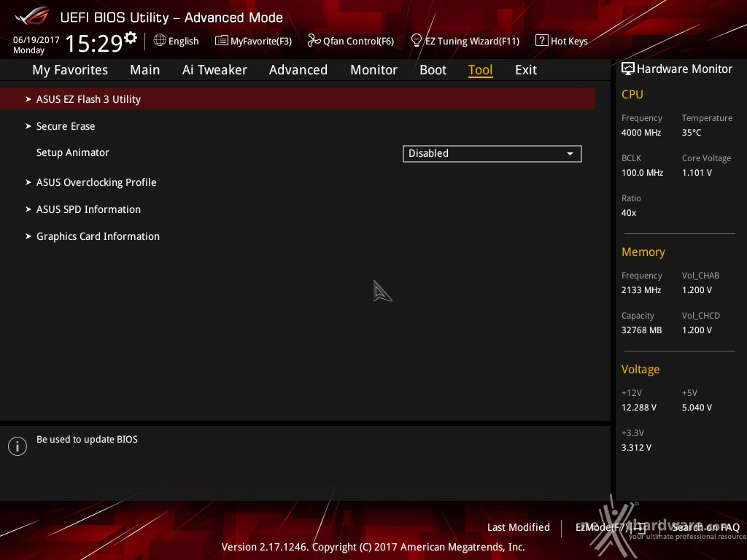
Task: Switch to the Main tab
Action: point(145,70)
